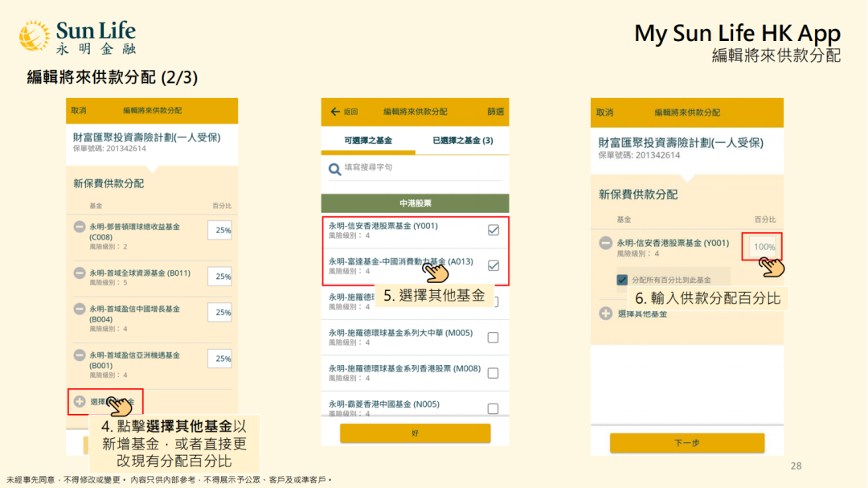868x488 pixels.
Task: Click 選擇其他基金 text in right screen
Action: [x=642, y=314]
